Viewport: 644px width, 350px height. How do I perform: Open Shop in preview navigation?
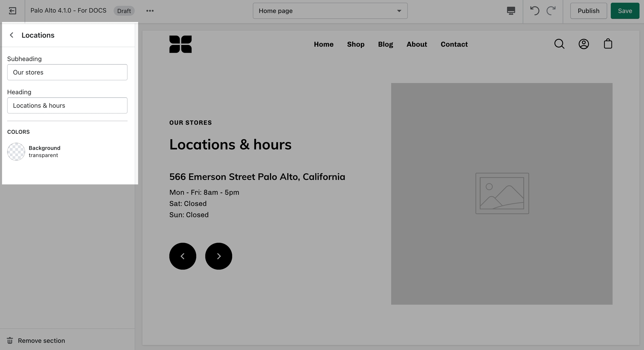356,44
